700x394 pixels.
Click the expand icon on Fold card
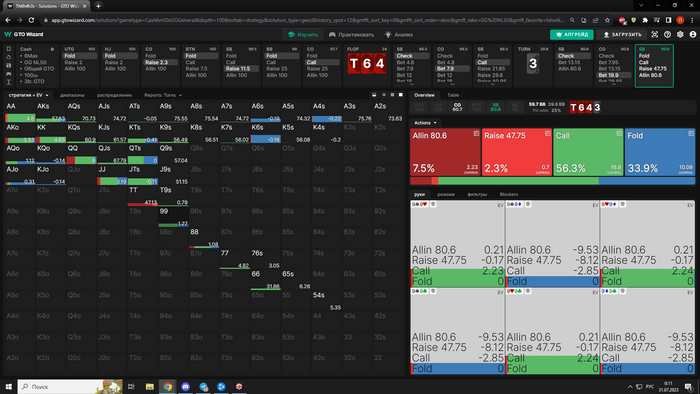click(691, 133)
